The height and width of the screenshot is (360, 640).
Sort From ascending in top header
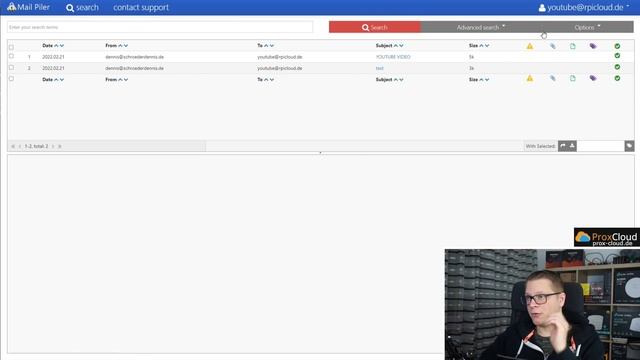click(x=120, y=46)
